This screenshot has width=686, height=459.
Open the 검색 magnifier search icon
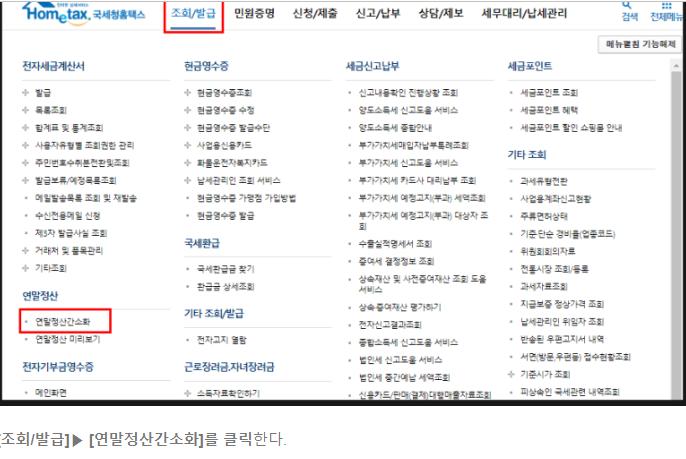click(x=629, y=11)
